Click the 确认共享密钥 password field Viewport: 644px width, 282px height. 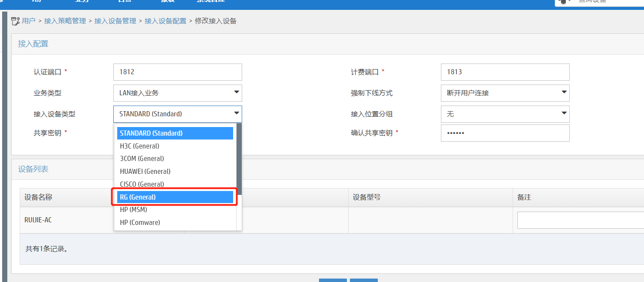[505, 133]
